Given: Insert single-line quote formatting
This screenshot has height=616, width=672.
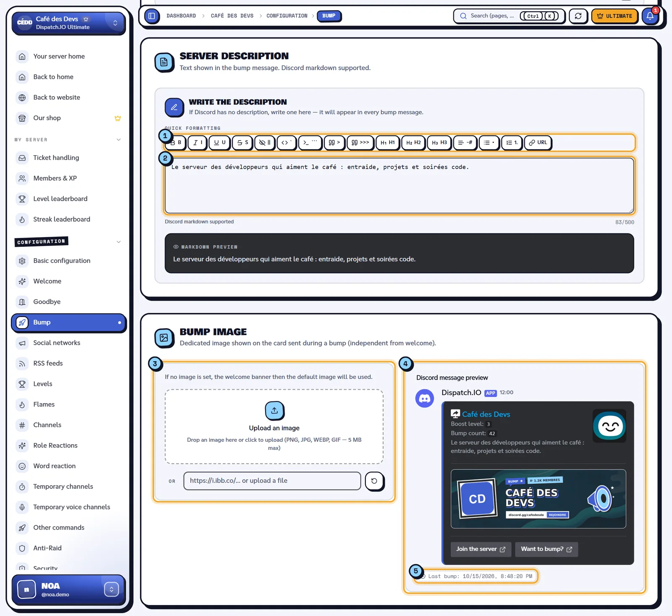Looking at the screenshot, I should coord(334,143).
